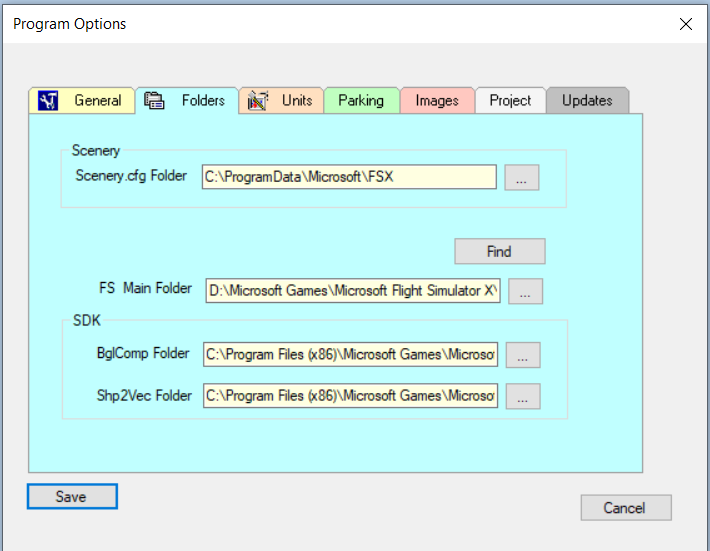Click the Units tab ruler icon
The height and width of the screenshot is (551, 710).
click(x=258, y=101)
